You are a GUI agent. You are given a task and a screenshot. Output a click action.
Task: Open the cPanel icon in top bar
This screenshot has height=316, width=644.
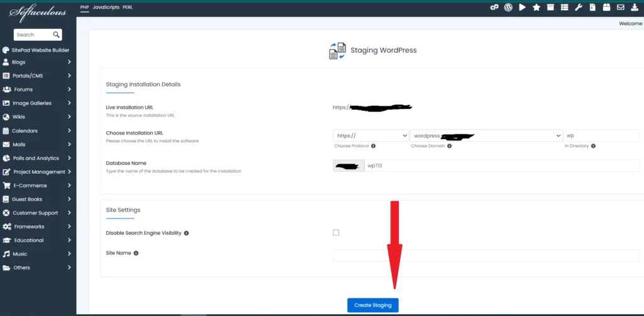point(494,8)
